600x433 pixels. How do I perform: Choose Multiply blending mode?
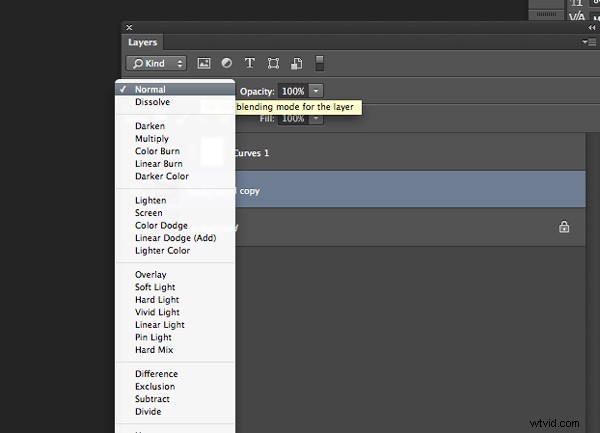175,138
